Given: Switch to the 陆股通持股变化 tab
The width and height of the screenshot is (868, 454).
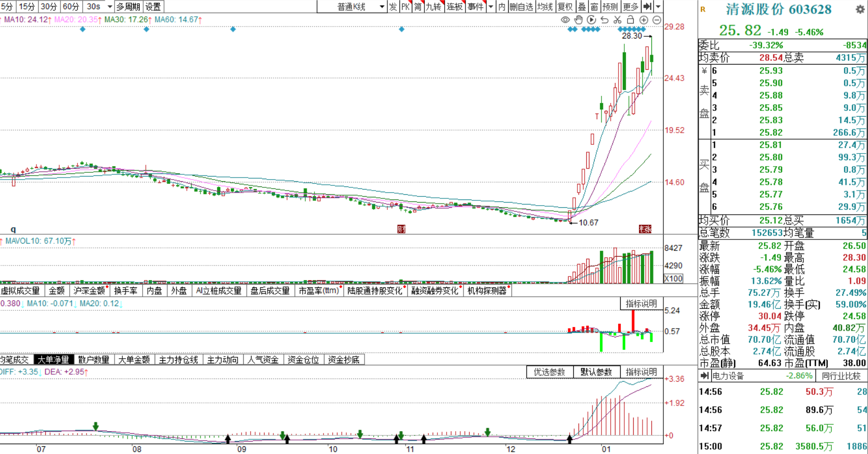Looking at the screenshot, I should click(375, 291).
